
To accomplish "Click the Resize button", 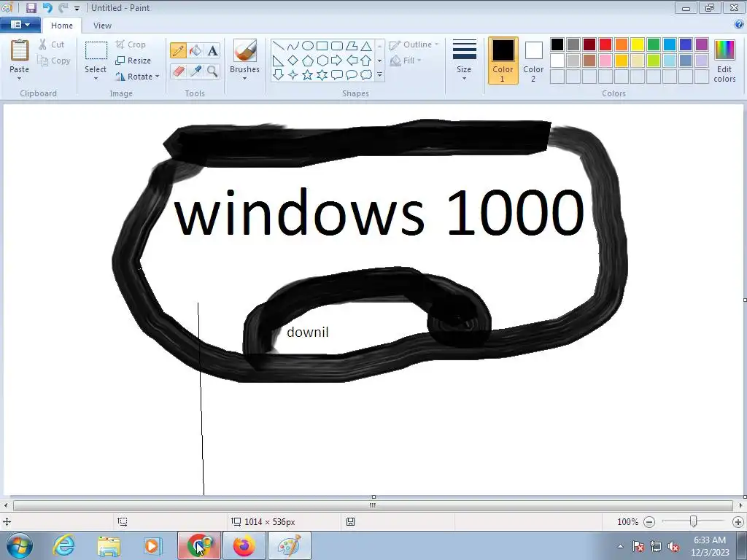I will pos(133,61).
